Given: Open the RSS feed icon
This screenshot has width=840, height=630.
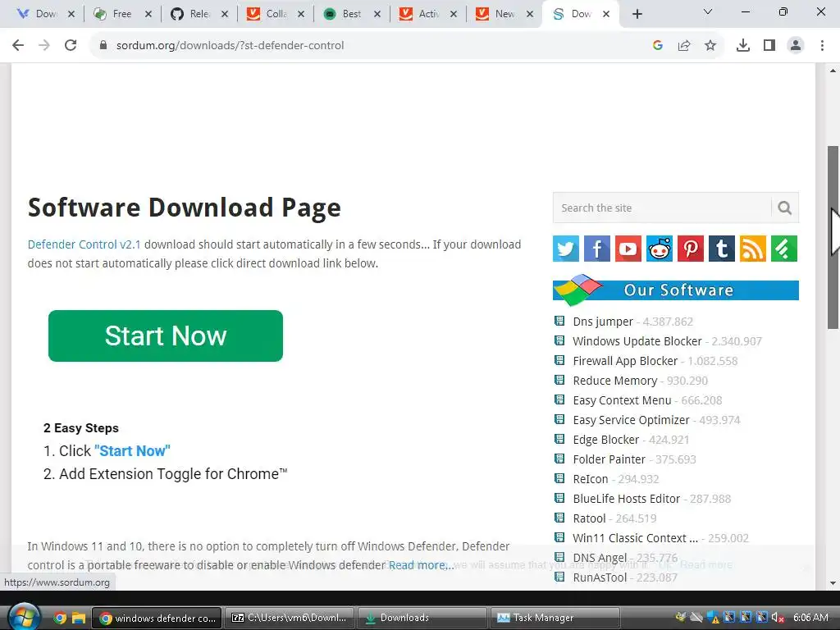Looking at the screenshot, I should click(x=753, y=249).
